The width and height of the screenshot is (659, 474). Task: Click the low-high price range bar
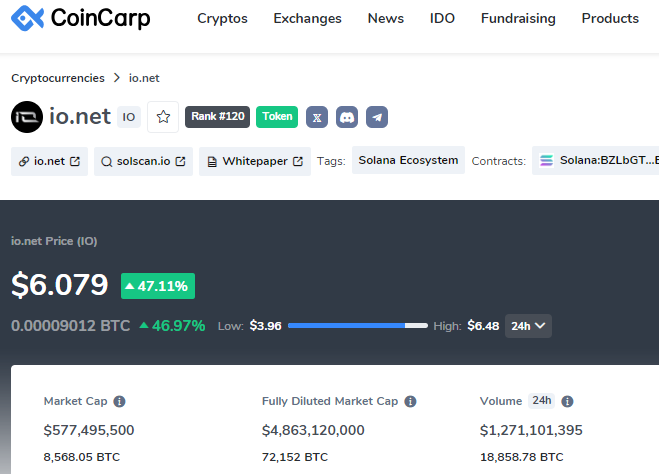point(358,326)
